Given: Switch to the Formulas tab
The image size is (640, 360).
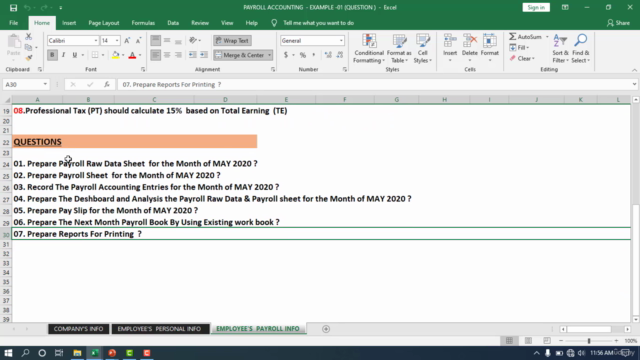Looking at the screenshot, I should tap(143, 23).
